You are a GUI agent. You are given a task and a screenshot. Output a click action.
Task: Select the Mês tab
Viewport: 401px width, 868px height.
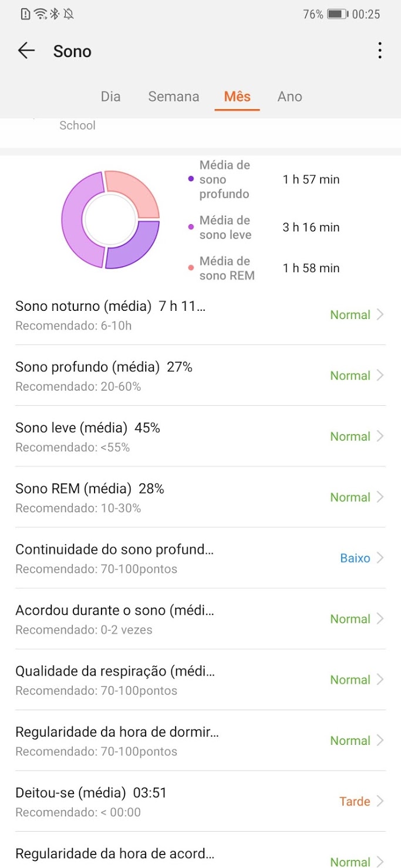pyautogui.click(x=237, y=97)
